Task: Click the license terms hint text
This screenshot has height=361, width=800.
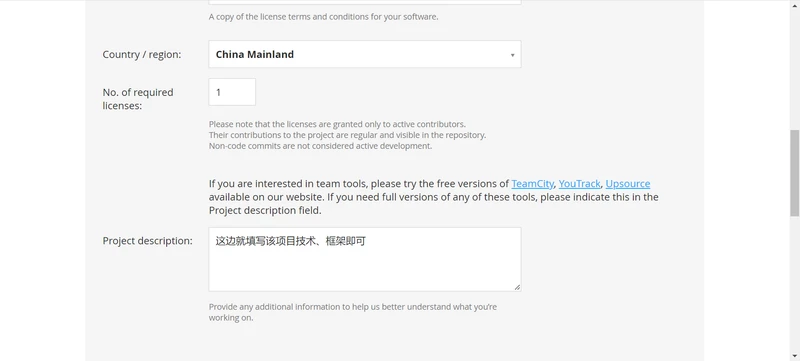Action: click(x=323, y=17)
